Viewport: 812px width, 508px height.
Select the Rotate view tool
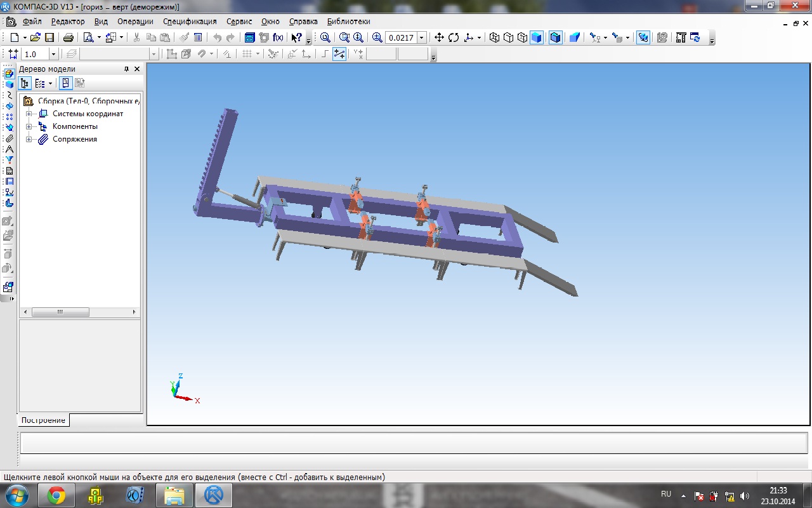coord(454,37)
